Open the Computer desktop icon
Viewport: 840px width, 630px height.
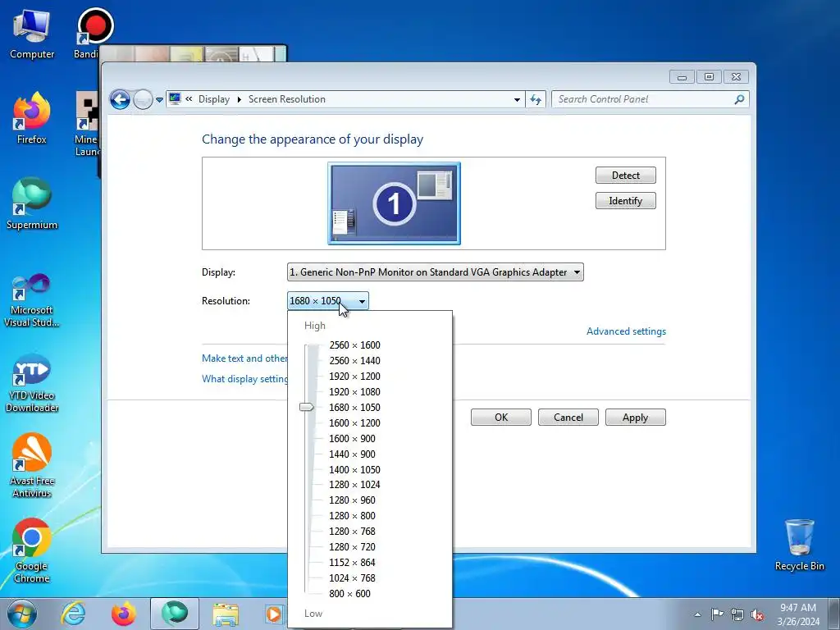pyautogui.click(x=32, y=34)
